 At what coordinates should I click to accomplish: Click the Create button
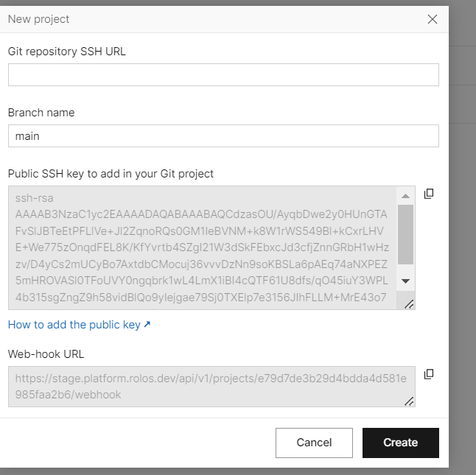pyautogui.click(x=400, y=443)
